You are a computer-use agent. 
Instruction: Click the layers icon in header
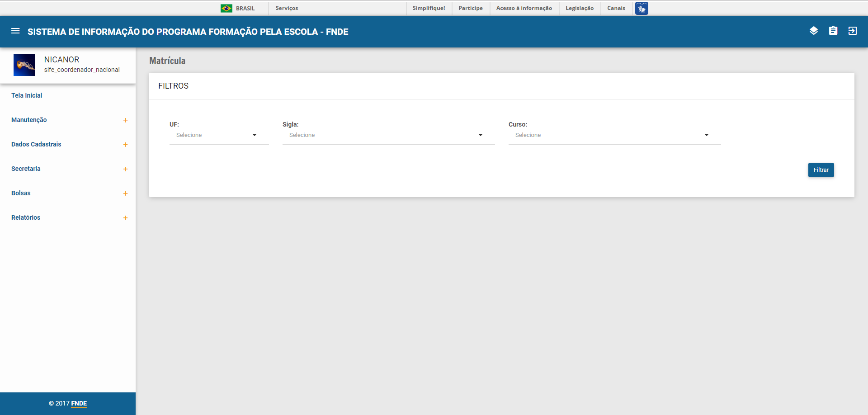click(813, 31)
